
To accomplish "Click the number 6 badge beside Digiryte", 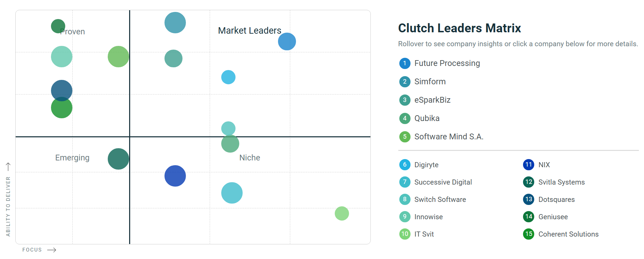I will click(x=404, y=165).
